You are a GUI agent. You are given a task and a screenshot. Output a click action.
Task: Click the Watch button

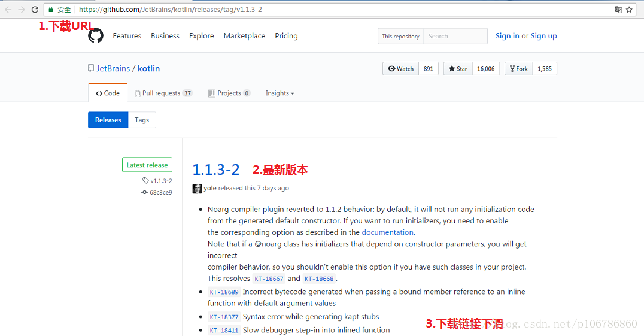point(401,69)
